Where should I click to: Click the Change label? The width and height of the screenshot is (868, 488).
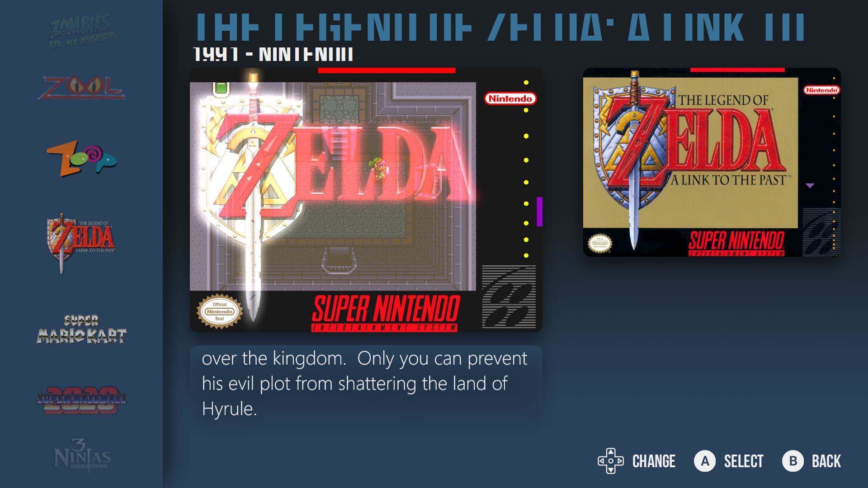point(654,461)
